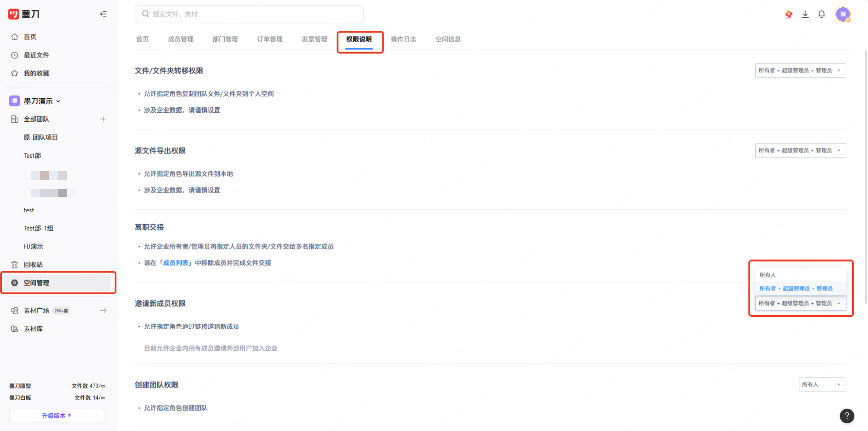Screen dimensions: 868x431
Task: Select the 权限说明 tab
Action: pos(359,39)
